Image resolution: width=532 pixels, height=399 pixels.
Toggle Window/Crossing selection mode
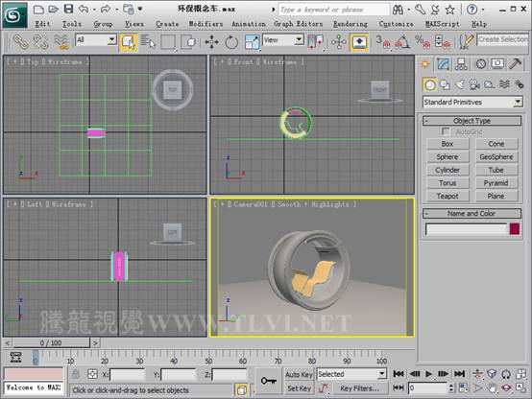188,42
